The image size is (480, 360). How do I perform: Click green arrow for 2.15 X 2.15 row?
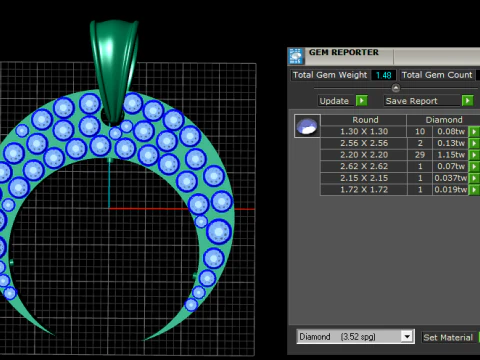pyautogui.click(x=474, y=178)
